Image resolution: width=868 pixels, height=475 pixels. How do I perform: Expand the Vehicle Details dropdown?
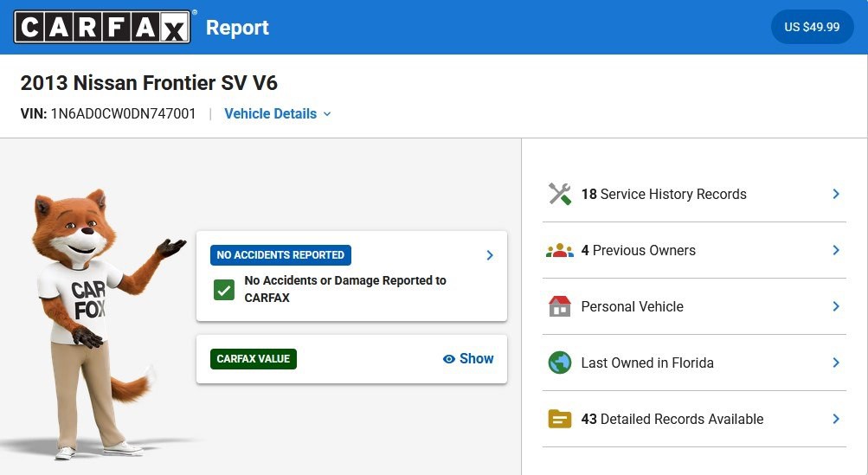(277, 113)
